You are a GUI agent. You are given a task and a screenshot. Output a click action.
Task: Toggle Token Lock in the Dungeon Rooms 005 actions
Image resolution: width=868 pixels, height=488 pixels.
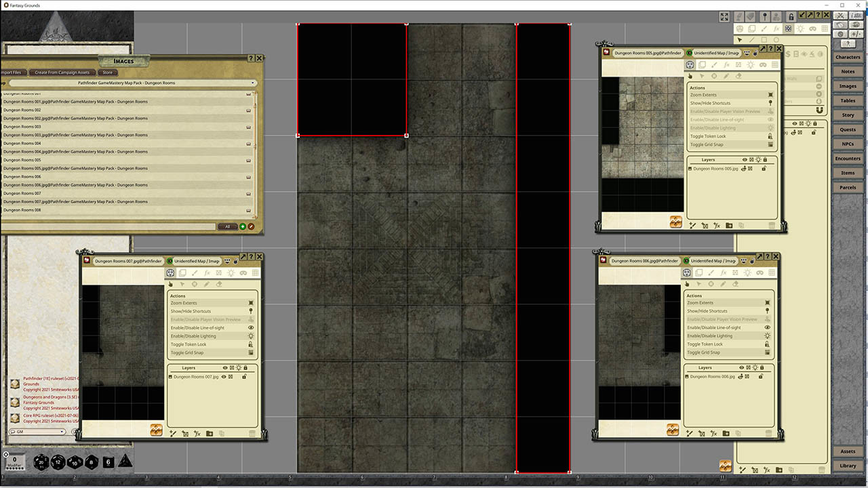(x=710, y=136)
